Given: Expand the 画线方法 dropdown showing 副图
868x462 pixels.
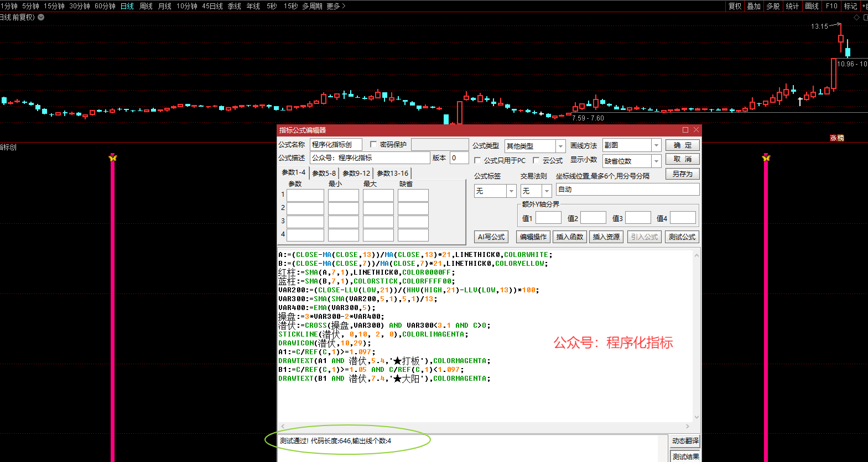Looking at the screenshot, I should click(x=656, y=145).
